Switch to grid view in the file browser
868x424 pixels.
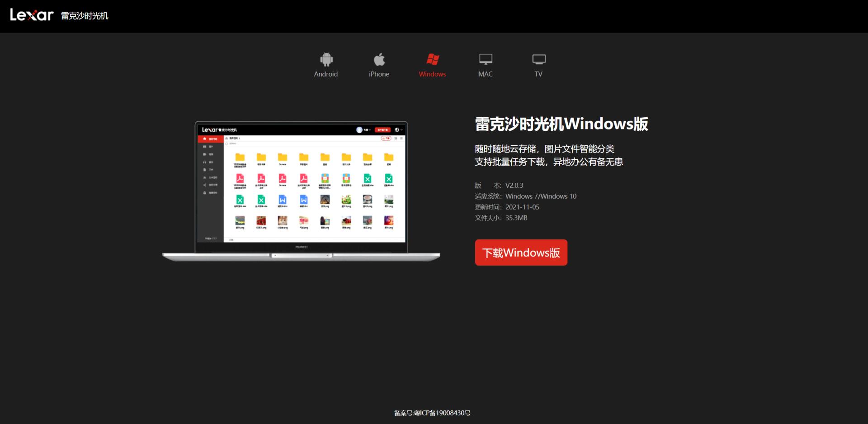(396, 138)
